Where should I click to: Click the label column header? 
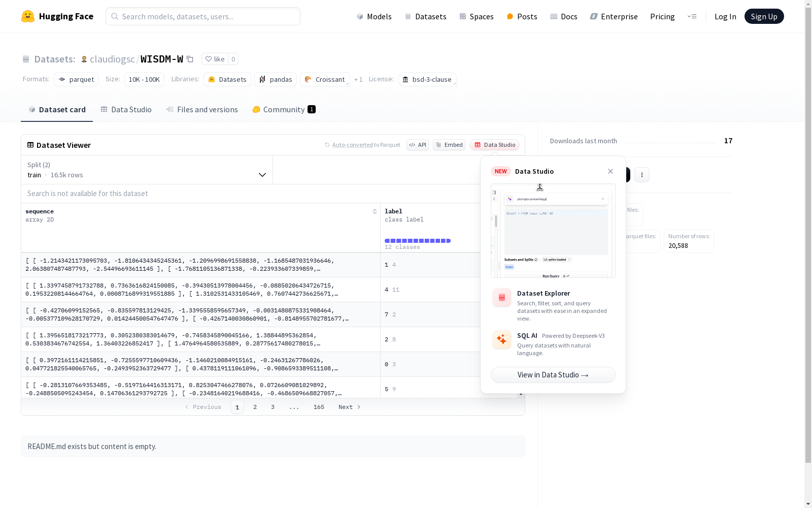pyautogui.click(x=393, y=211)
